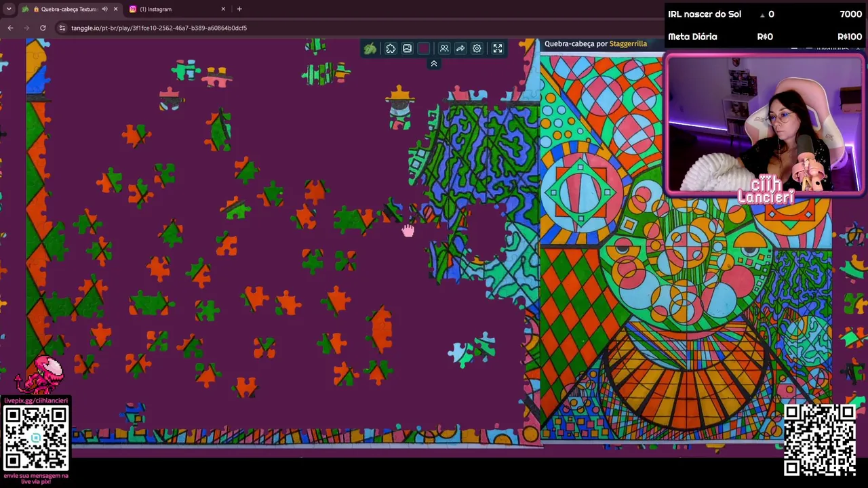This screenshot has width=868, height=488.
Task: Switch to the Quebra-cabeça Tanggle tab
Action: 71,9
